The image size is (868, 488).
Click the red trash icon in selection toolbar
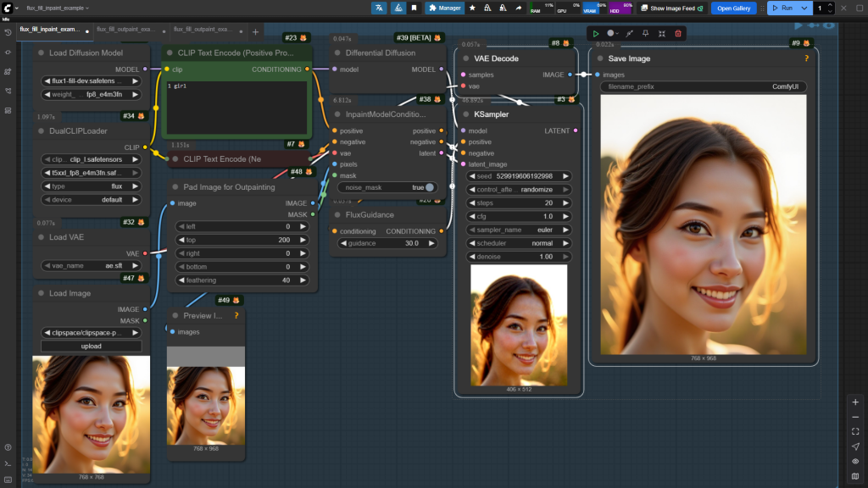678,33
